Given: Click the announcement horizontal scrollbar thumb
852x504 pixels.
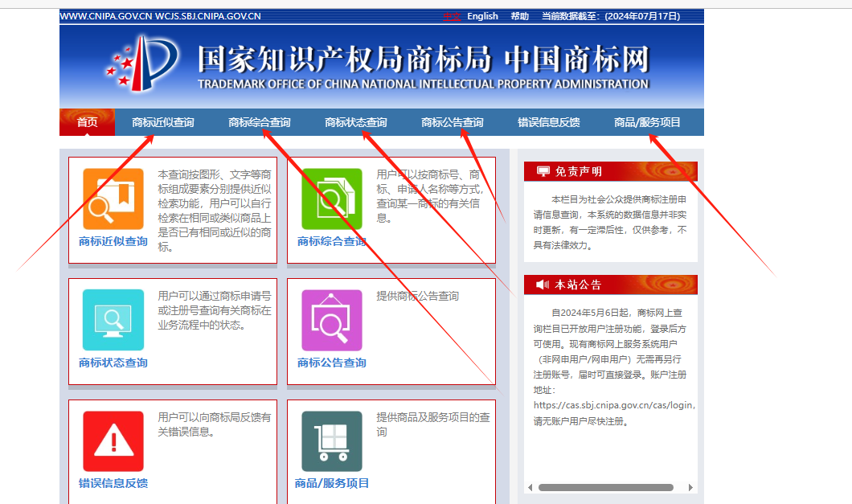Looking at the screenshot, I should point(606,488).
